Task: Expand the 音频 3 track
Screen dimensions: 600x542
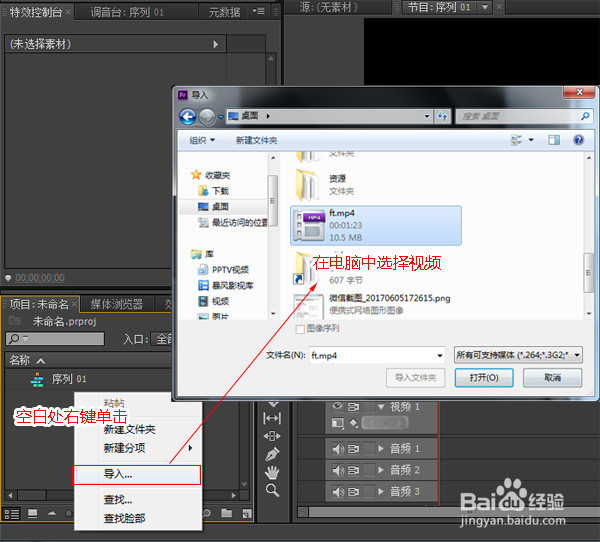Action: click(x=381, y=491)
